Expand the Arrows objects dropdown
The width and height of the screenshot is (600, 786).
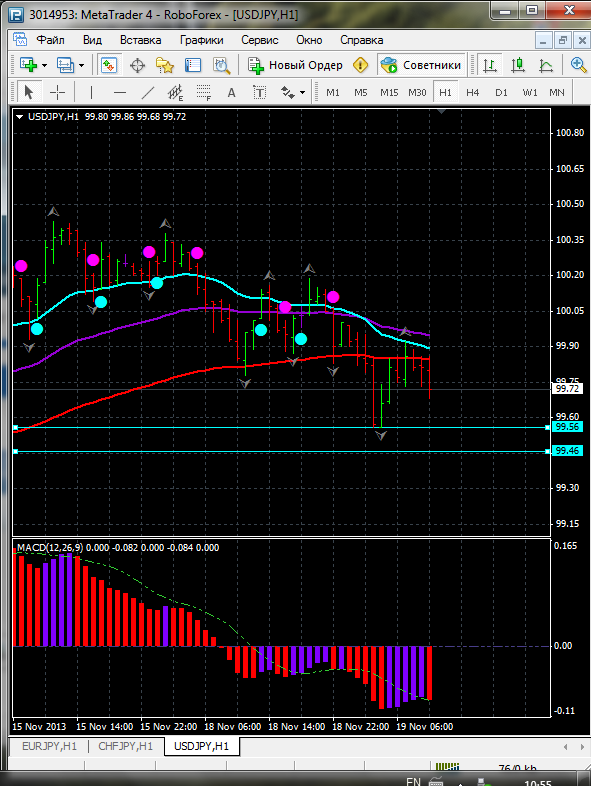[x=302, y=93]
